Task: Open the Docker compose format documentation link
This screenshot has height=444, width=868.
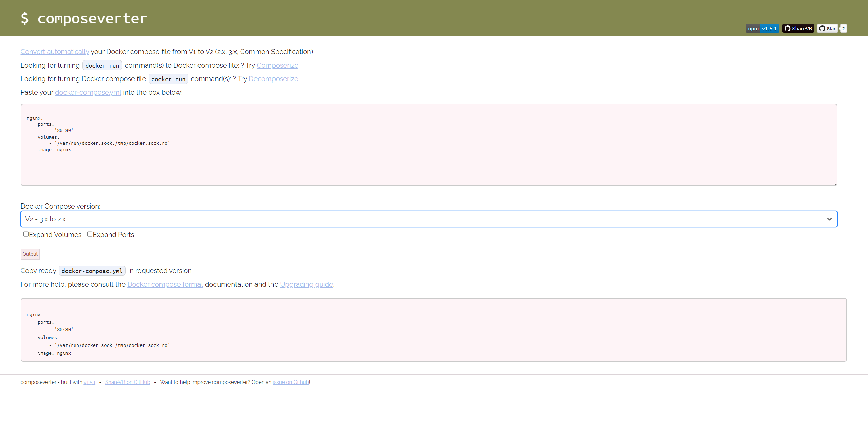Action: pyautogui.click(x=165, y=284)
